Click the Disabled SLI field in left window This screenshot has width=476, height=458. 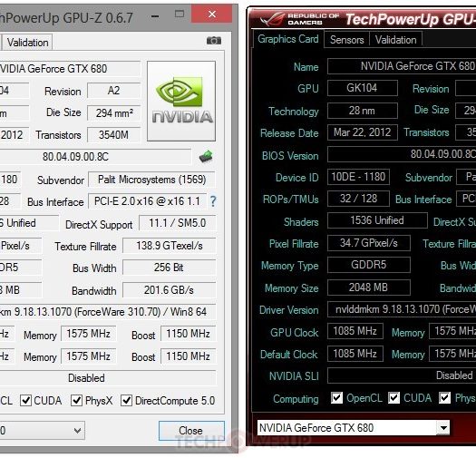(108, 378)
